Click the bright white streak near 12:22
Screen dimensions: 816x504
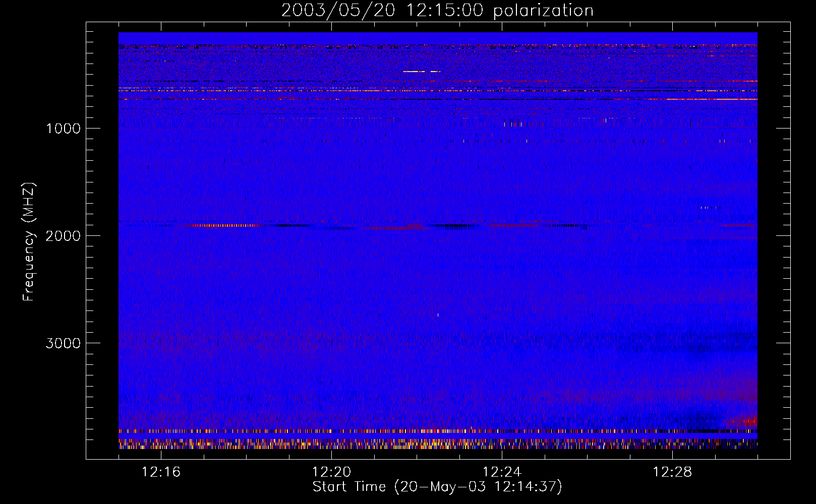[422, 72]
